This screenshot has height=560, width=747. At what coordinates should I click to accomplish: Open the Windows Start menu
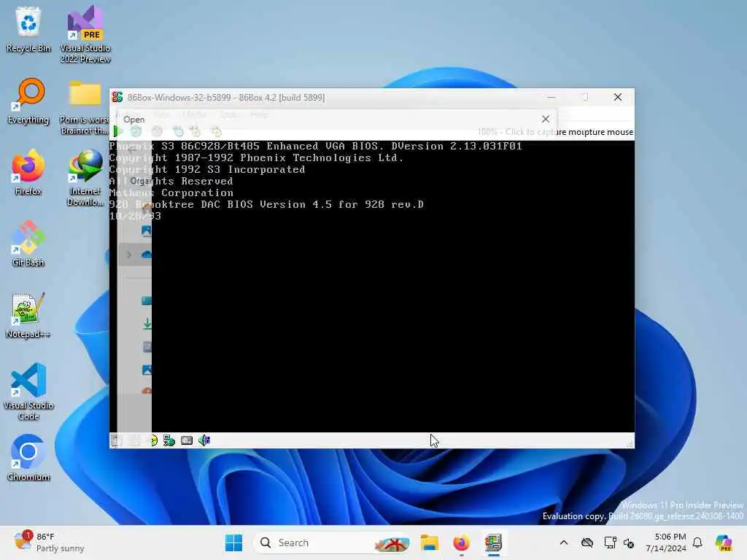point(233,542)
